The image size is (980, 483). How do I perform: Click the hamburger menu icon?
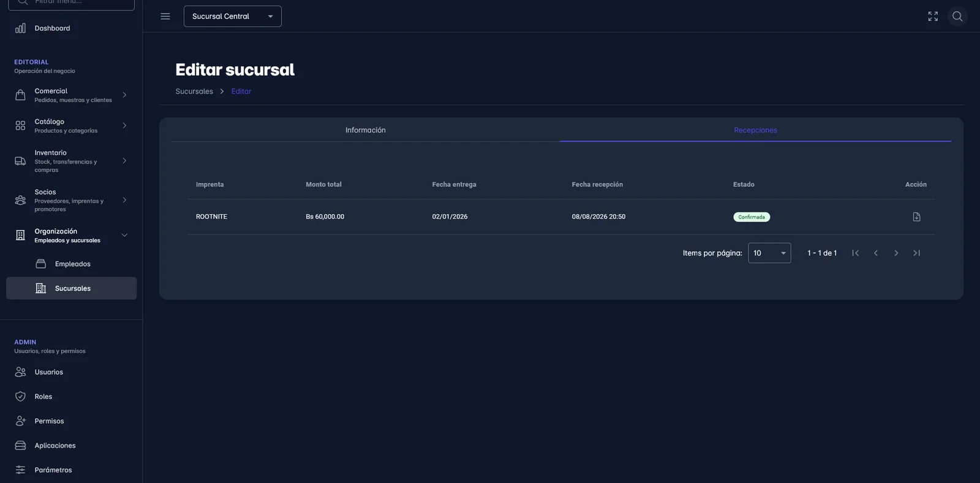coord(165,17)
